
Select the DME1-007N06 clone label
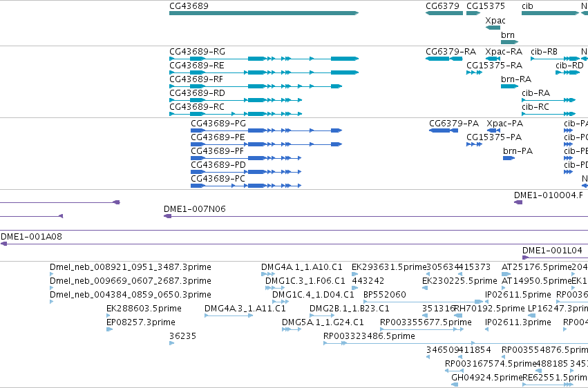(195, 209)
